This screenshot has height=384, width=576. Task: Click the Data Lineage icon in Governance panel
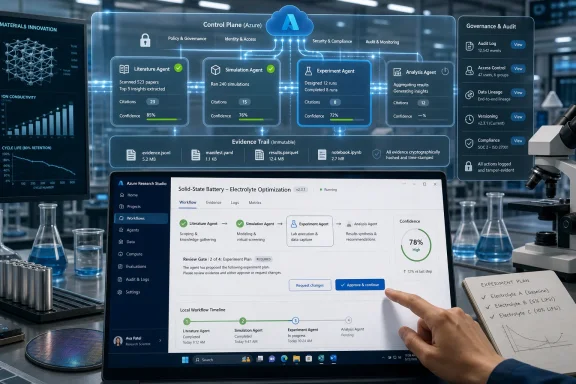click(x=469, y=95)
